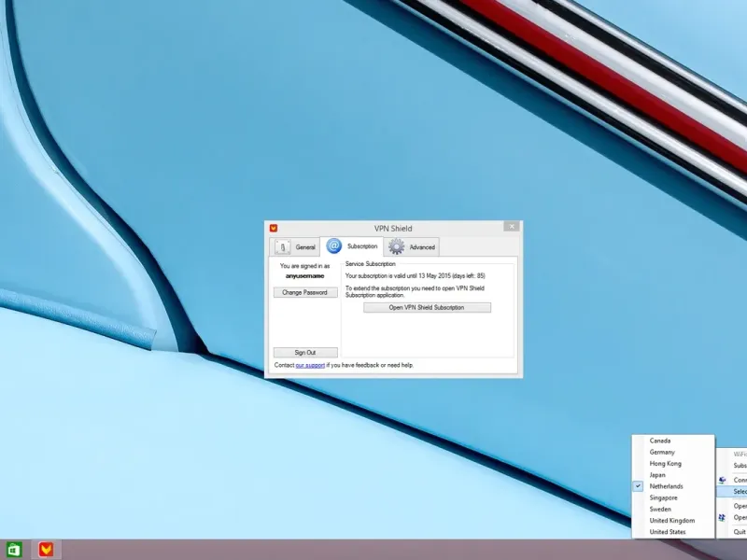
Task: Click the Windows Store taskbar icon
Action: [14, 550]
